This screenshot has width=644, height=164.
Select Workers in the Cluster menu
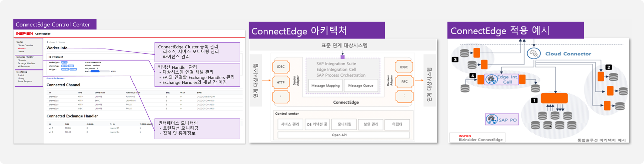[22, 48]
